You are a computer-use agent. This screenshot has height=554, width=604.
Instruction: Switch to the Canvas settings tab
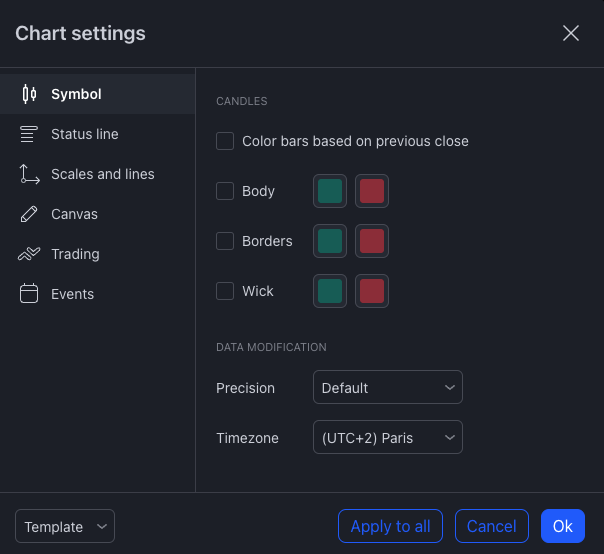(74, 214)
